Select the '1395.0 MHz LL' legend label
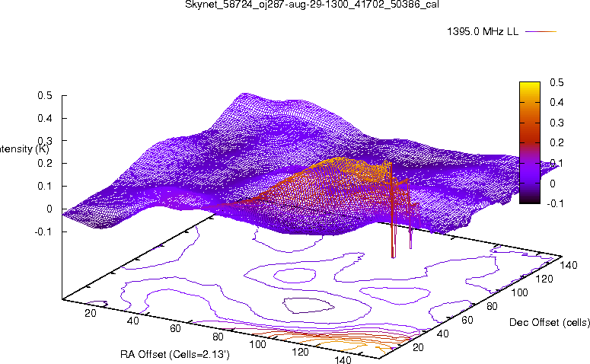Viewport: 590px width, 364px height. (x=483, y=32)
